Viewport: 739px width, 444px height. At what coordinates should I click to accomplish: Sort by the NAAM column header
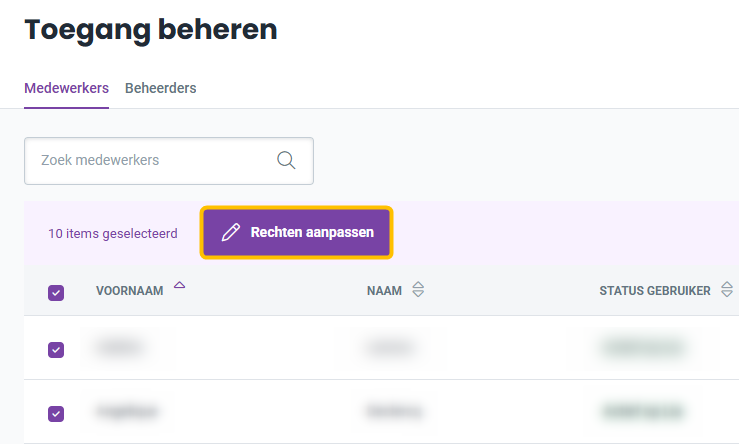384,291
